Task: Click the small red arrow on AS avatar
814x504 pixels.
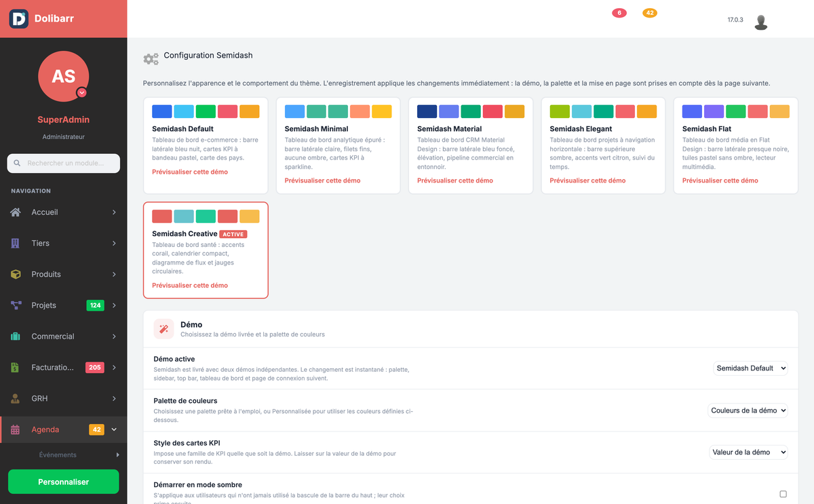Action: (82, 92)
